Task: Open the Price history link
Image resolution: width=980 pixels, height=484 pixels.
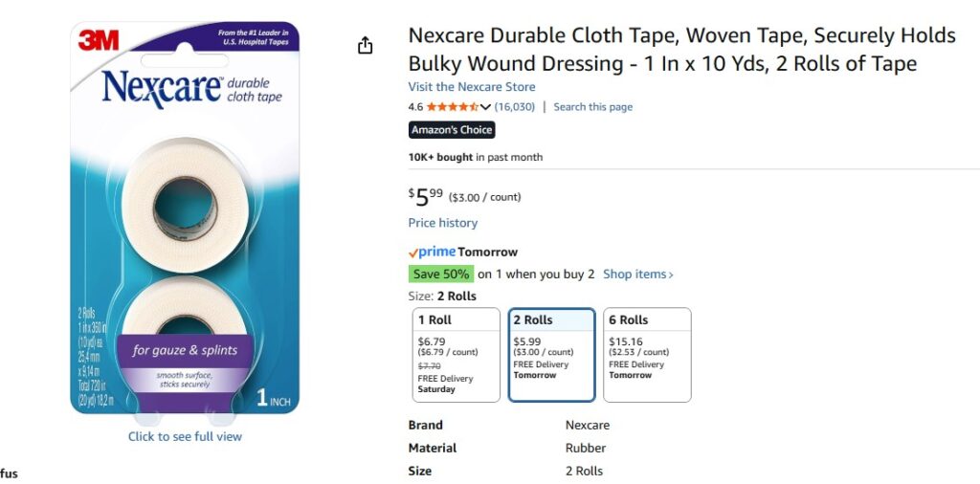Action: click(443, 223)
